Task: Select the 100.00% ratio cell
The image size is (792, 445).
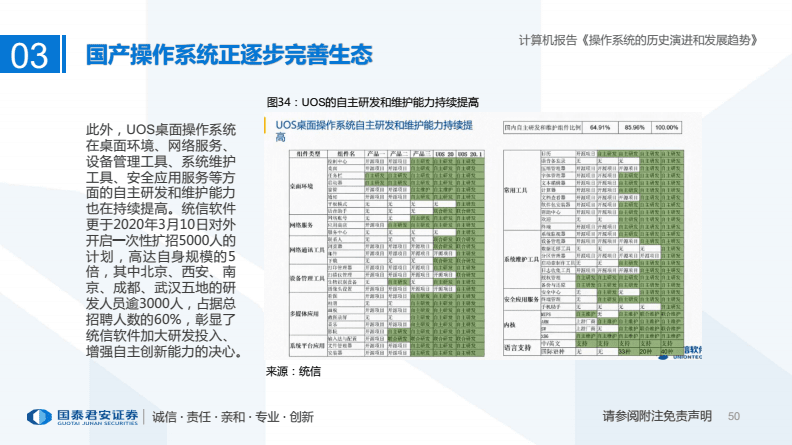Action: [x=666, y=128]
